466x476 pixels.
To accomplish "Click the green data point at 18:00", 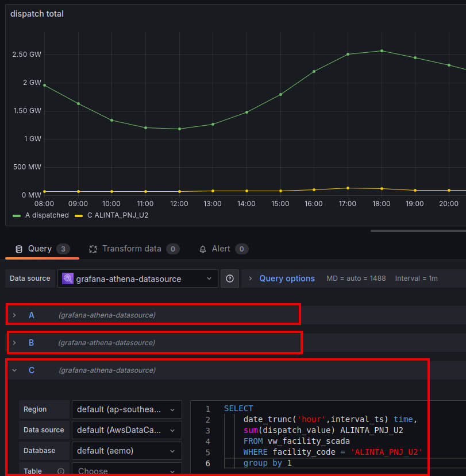I will click(x=382, y=51).
